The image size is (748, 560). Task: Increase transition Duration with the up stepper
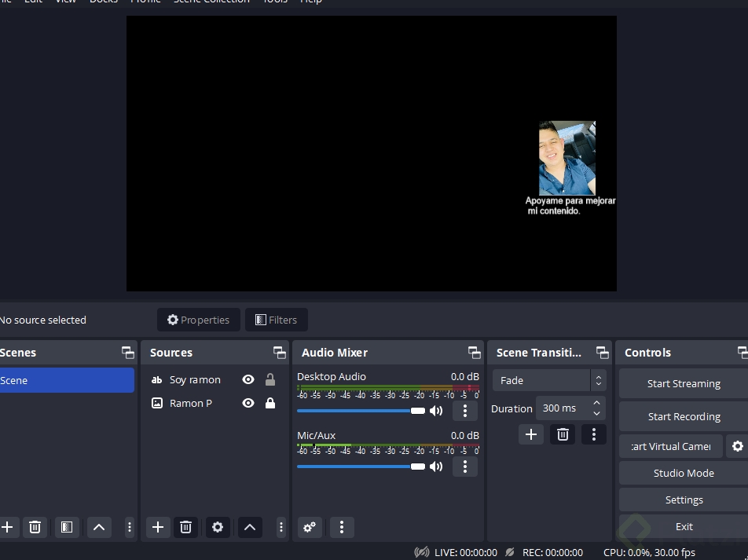pos(596,403)
